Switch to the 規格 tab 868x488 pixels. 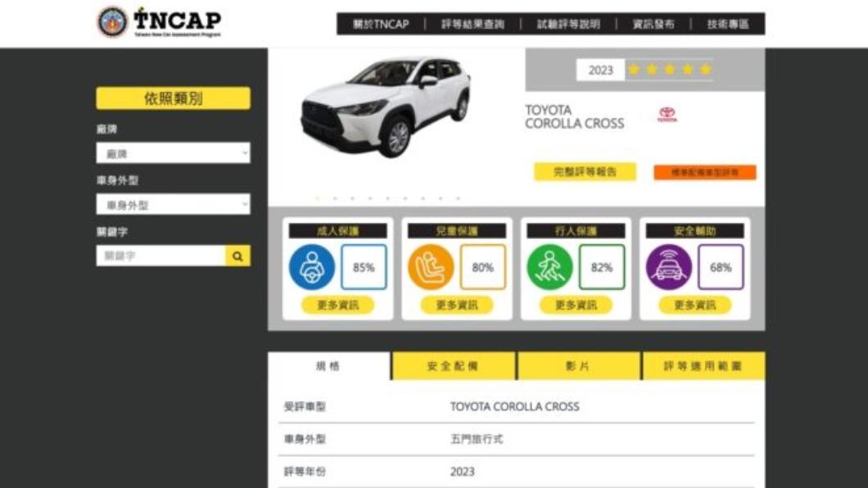pyautogui.click(x=329, y=366)
